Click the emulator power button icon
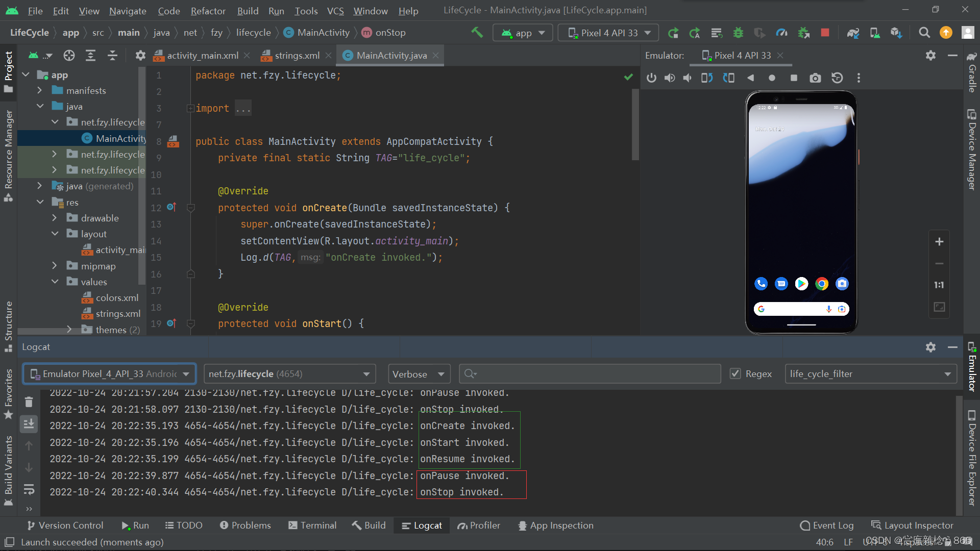 click(x=651, y=78)
